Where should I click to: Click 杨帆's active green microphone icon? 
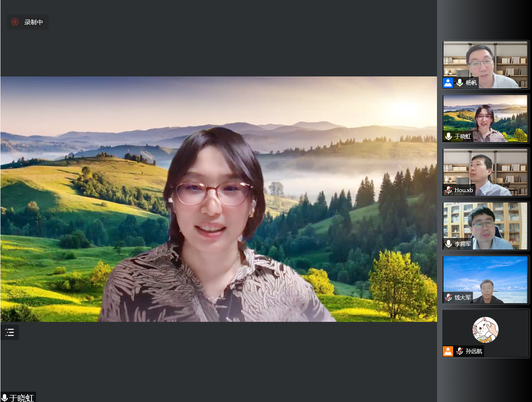point(459,83)
